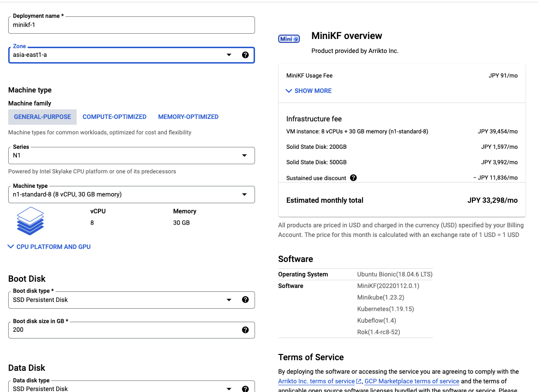
Task: Click the MiniKF product logo
Action: click(289, 39)
